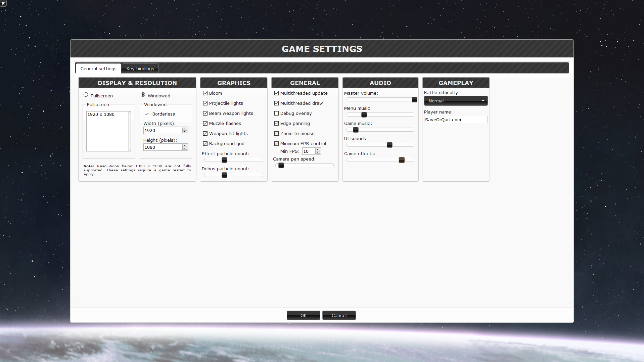Toggle Beam weapon lights checkbox
Image resolution: width=644 pixels, height=362 pixels.
205,114
